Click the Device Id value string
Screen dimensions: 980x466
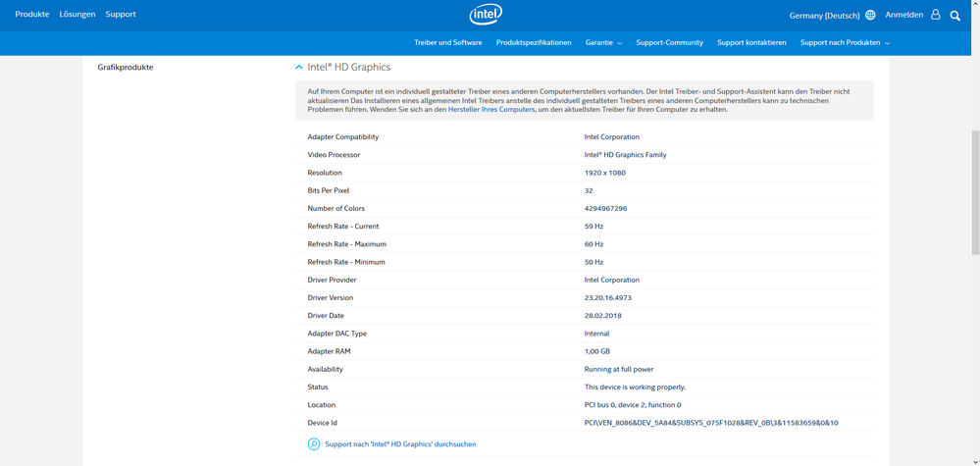click(710, 423)
